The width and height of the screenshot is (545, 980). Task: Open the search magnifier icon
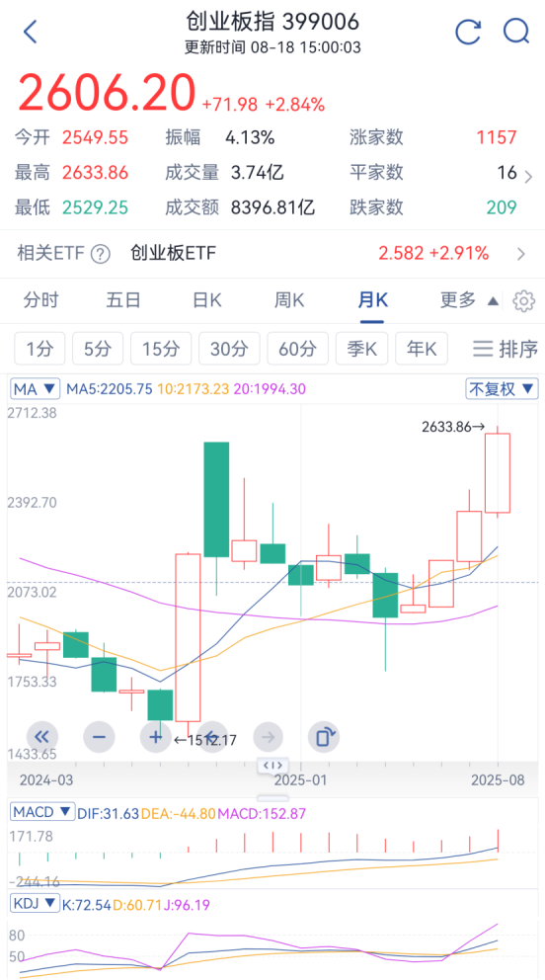(x=517, y=32)
